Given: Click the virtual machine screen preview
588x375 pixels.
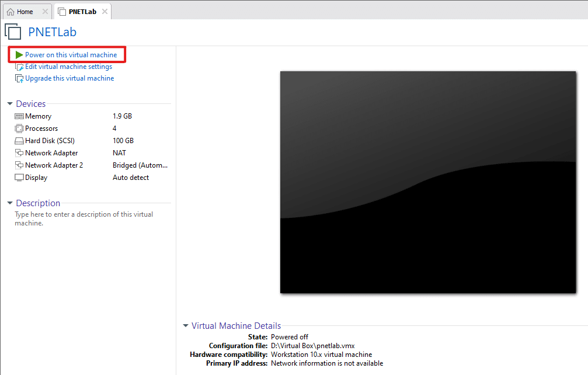Looking at the screenshot, I should [x=428, y=182].
